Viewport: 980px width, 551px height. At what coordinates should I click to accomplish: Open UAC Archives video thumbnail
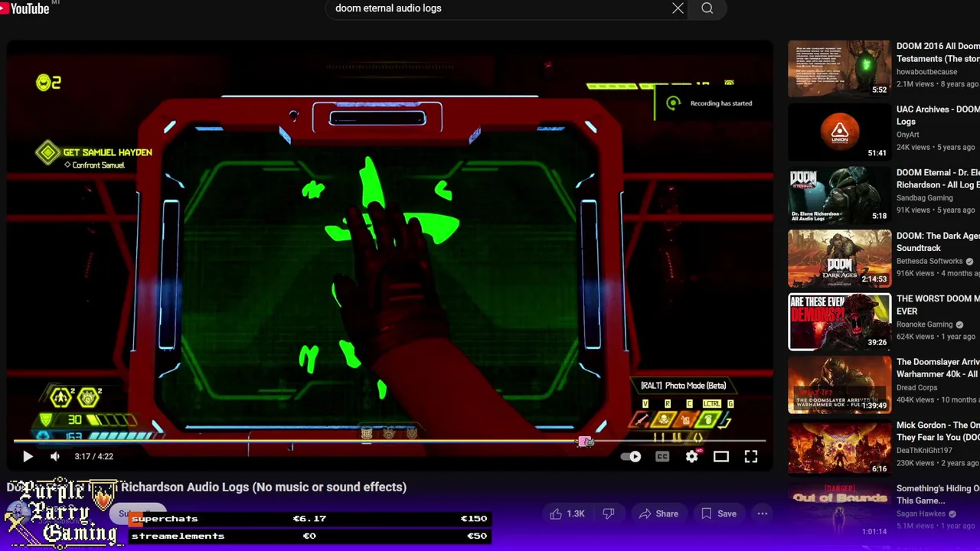[839, 132]
